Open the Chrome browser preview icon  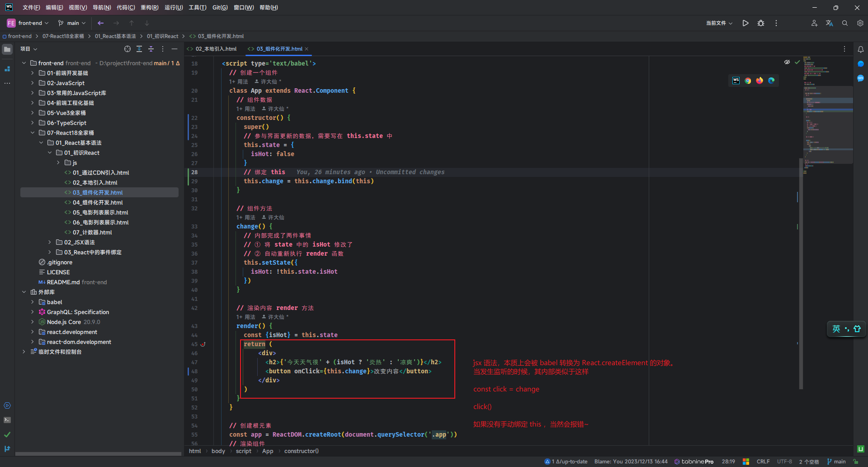tap(748, 81)
